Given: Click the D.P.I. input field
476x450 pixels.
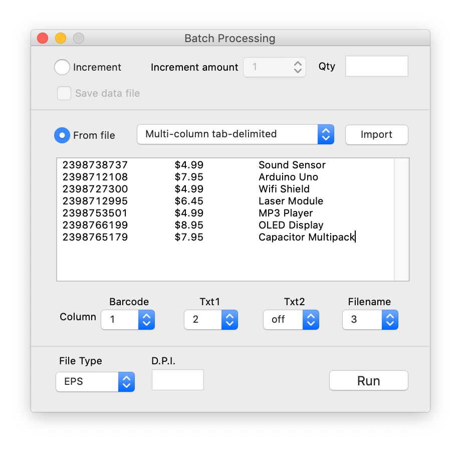Looking at the screenshot, I should [178, 380].
